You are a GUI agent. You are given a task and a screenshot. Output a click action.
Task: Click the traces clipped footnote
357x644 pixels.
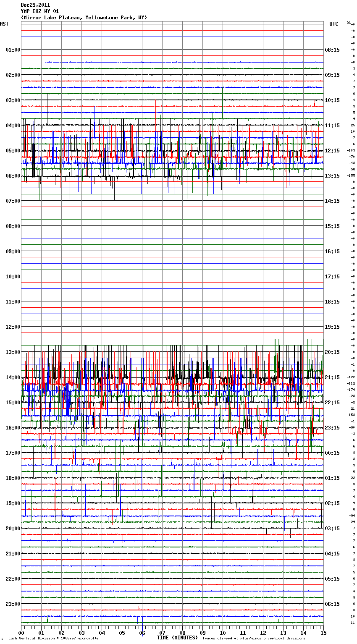254,639
